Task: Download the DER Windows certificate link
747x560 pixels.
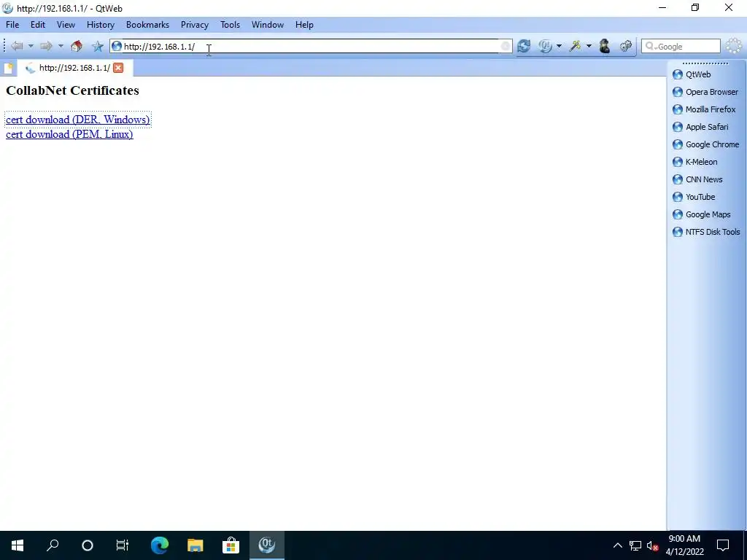Action: 77,120
